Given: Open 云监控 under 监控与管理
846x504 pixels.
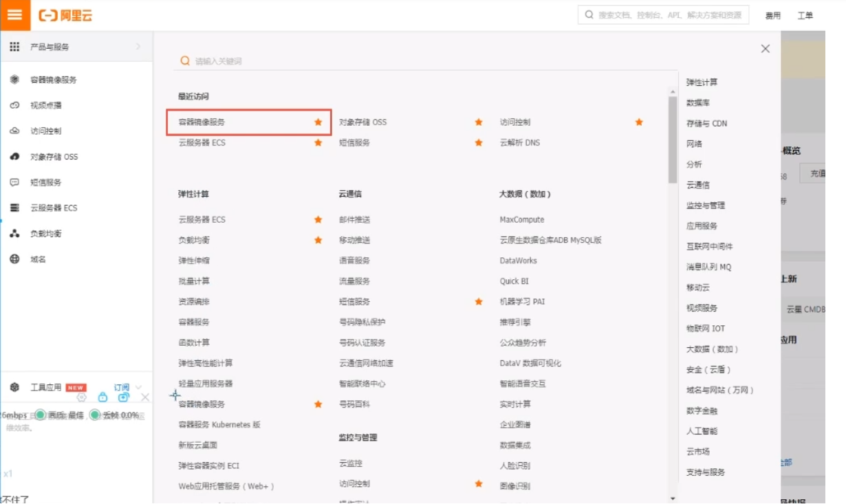Looking at the screenshot, I should tap(351, 463).
